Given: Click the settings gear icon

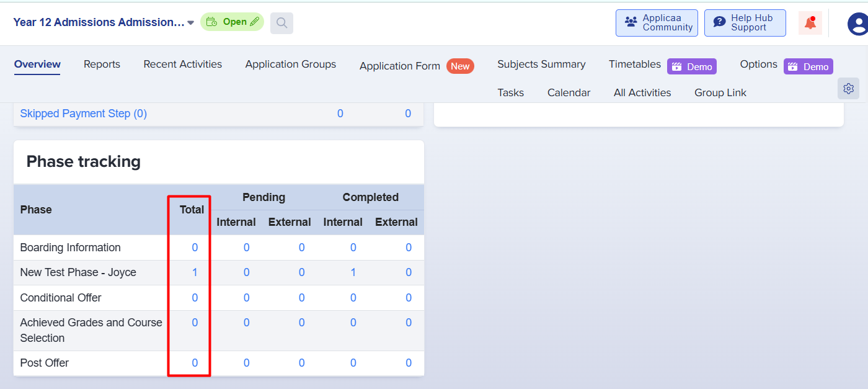Looking at the screenshot, I should tap(848, 89).
